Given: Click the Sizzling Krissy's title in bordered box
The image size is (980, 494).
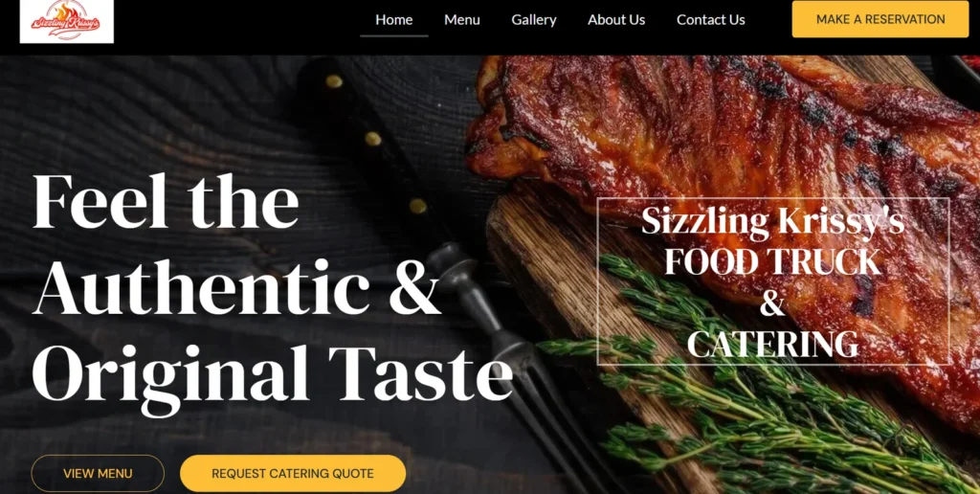Looking at the screenshot, I should click(x=773, y=221).
